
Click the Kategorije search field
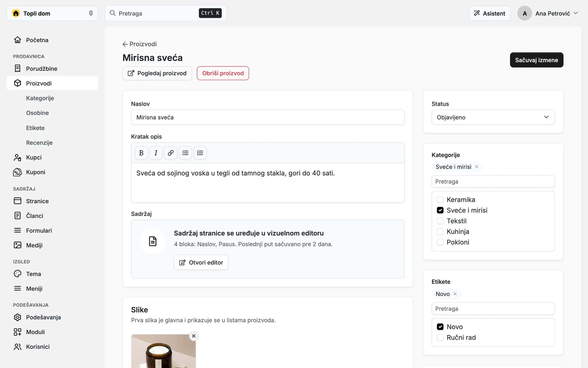point(493,181)
